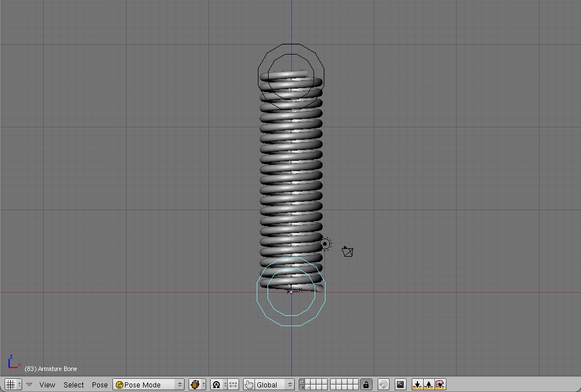The image size is (581, 392).
Task: Open the Select menu
Action: [73, 385]
